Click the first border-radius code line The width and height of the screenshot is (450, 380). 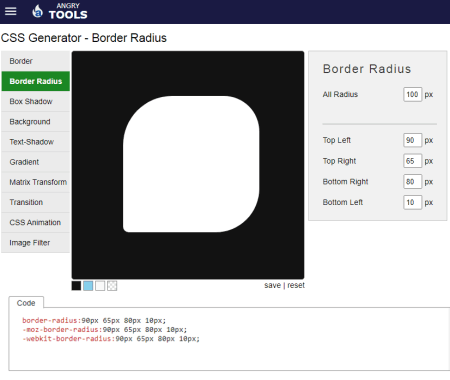click(94, 321)
